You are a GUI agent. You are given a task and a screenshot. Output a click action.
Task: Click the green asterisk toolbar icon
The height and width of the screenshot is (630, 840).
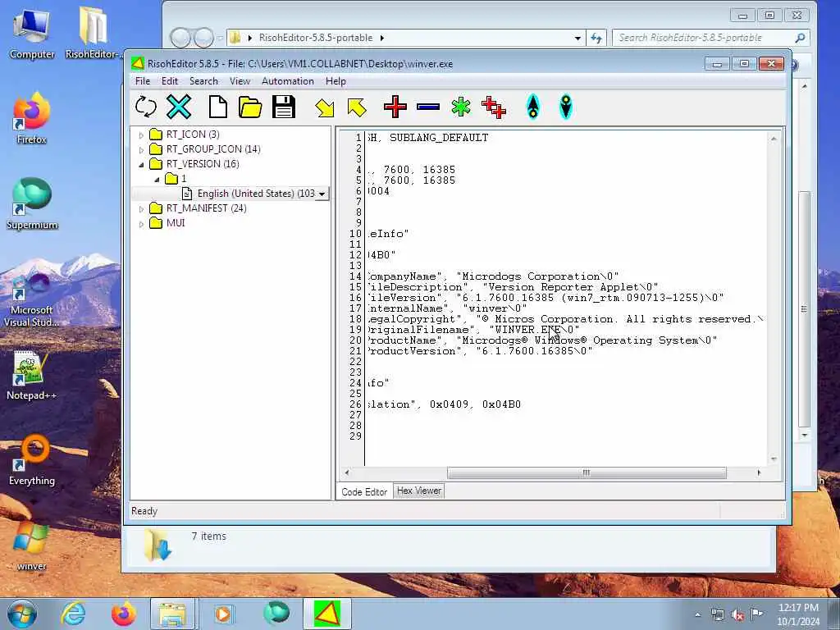(x=461, y=107)
